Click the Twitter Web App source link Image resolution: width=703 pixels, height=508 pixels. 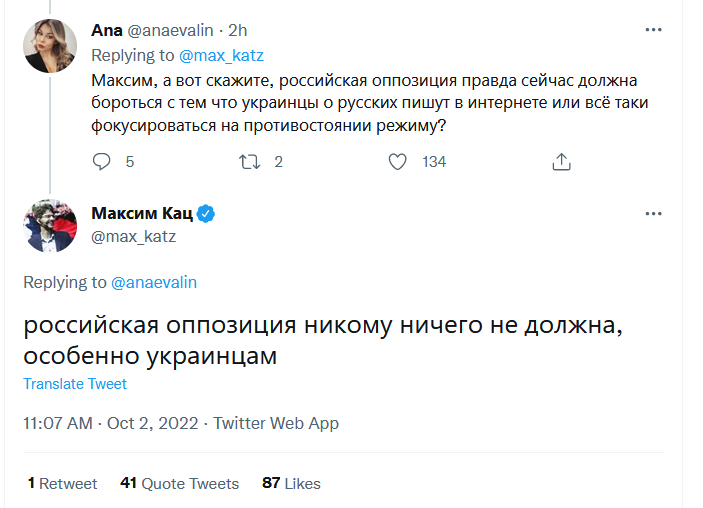coord(276,423)
